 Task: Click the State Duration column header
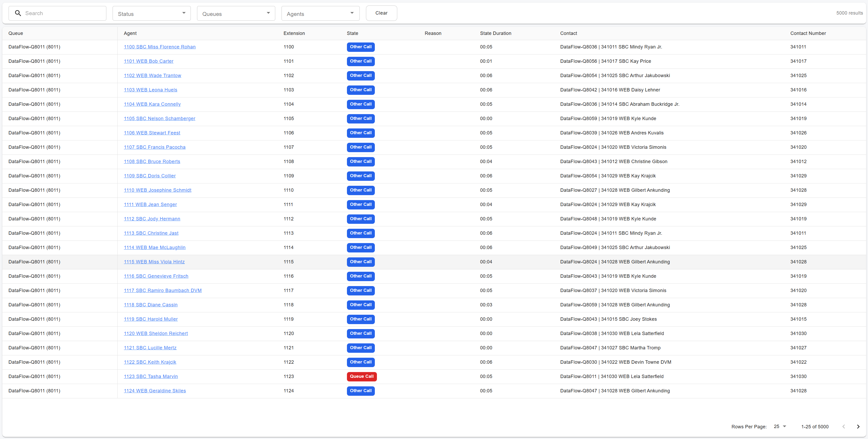(495, 33)
